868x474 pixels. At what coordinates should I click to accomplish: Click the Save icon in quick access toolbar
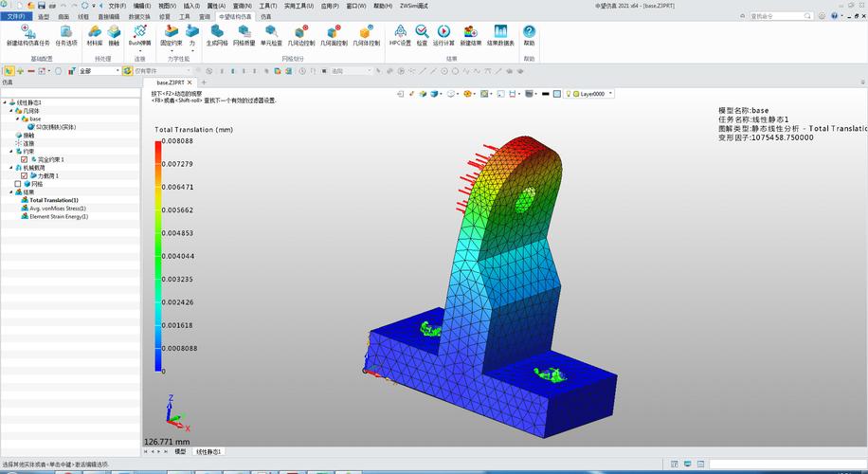[x=42, y=6]
